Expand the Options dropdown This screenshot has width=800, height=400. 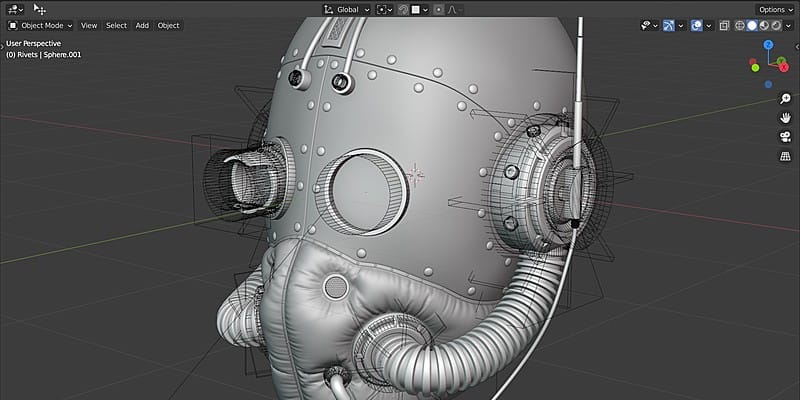point(775,10)
